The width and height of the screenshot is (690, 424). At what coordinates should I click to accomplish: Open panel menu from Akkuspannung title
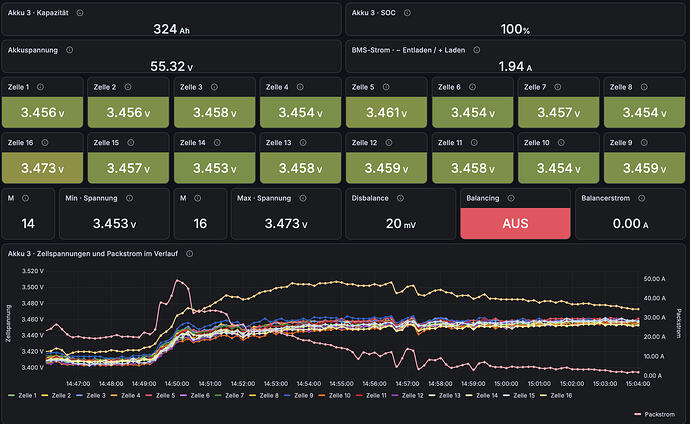pyautogui.click(x=33, y=50)
